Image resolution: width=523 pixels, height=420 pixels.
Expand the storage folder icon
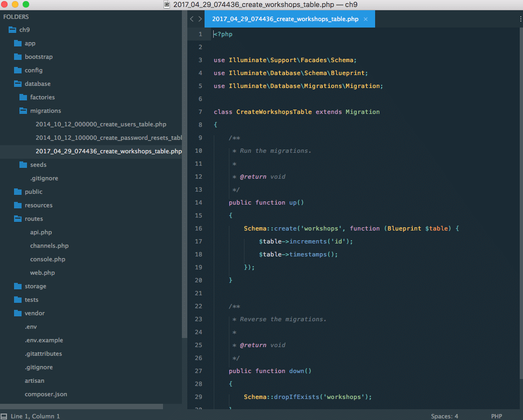[x=18, y=286]
